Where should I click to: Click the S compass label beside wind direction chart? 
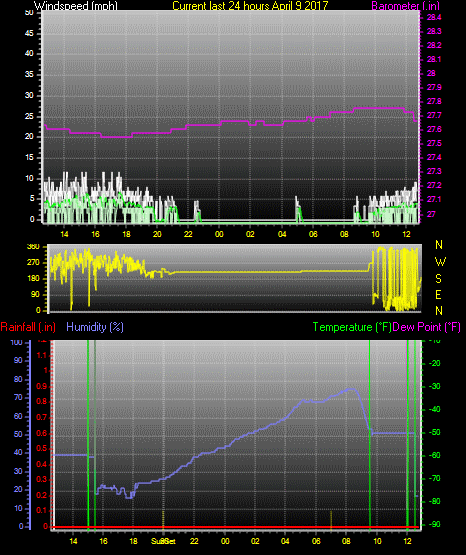point(438,279)
